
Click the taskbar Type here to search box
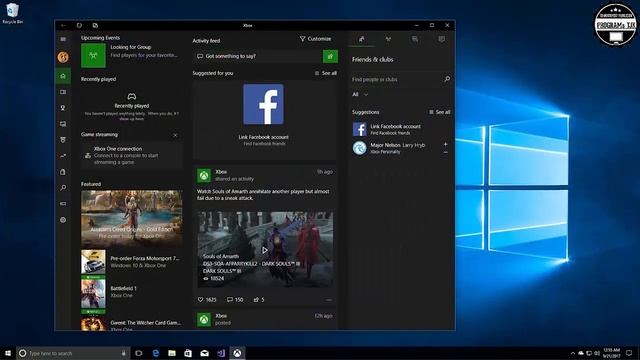tap(73, 353)
